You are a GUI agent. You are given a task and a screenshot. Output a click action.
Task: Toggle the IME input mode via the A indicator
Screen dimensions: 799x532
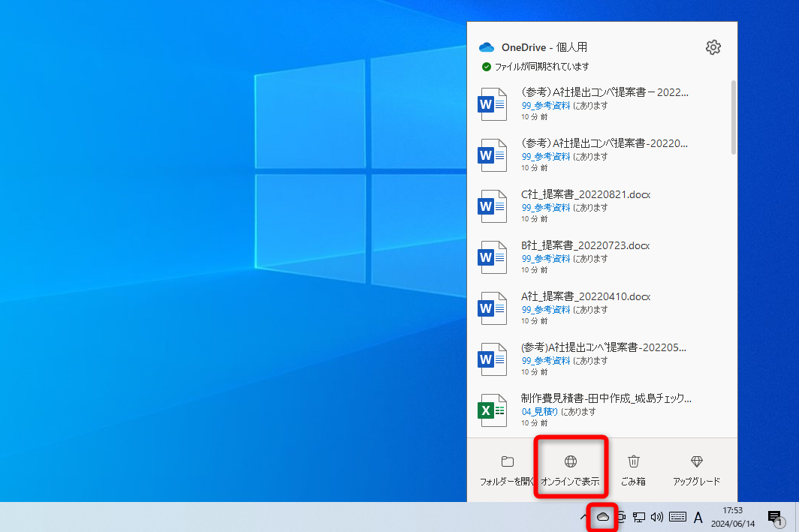pyautogui.click(x=698, y=517)
